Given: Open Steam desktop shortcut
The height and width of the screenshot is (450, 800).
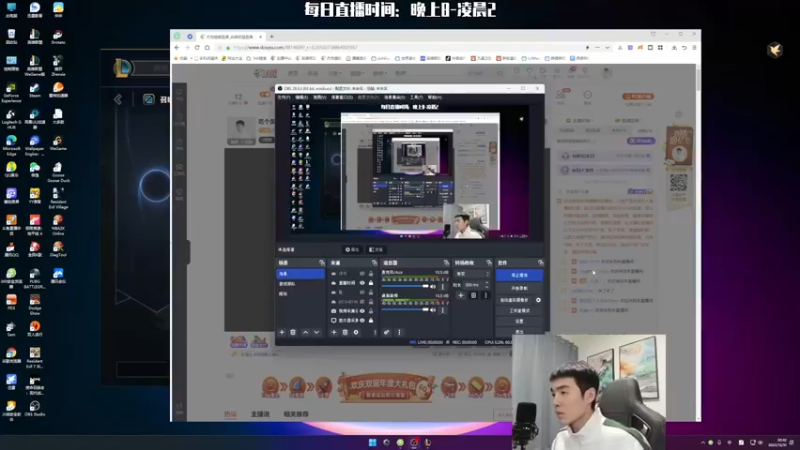Looking at the screenshot, I should point(35,90).
